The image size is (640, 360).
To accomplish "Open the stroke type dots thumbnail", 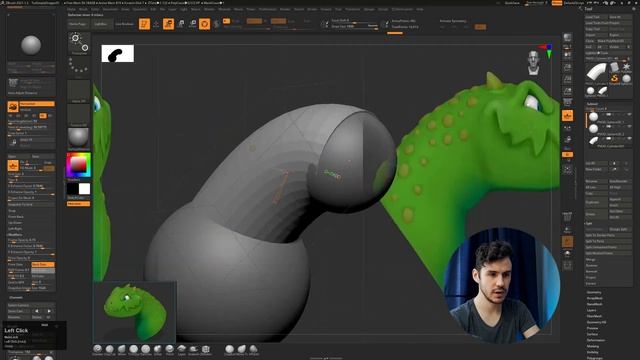I will click(x=79, y=67).
